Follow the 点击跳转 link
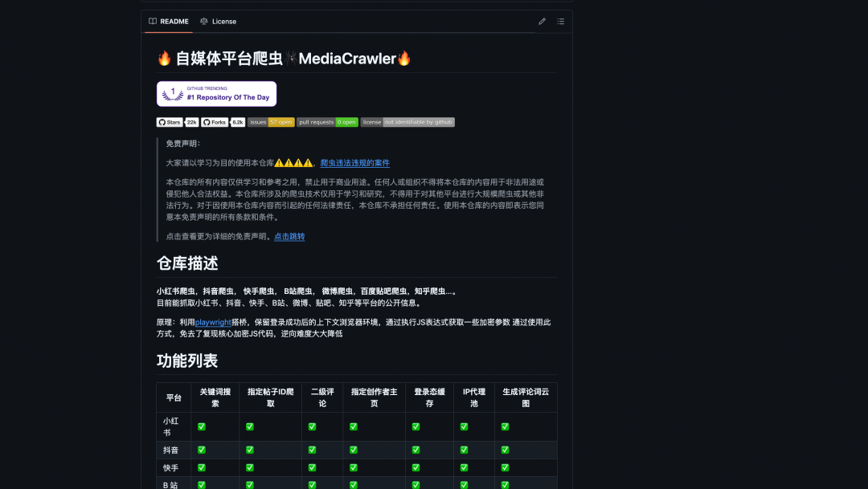 point(289,237)
